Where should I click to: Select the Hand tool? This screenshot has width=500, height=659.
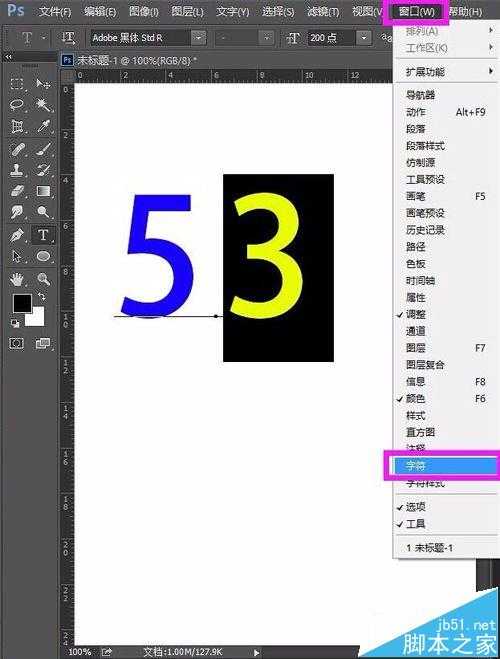[x=17, y=279]
